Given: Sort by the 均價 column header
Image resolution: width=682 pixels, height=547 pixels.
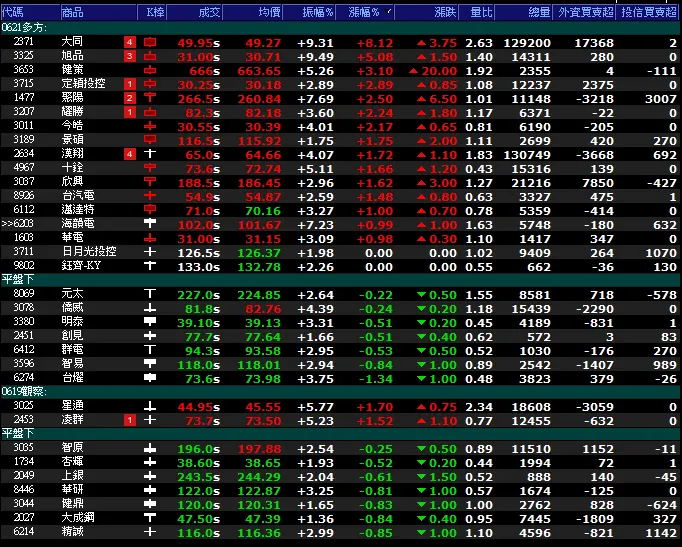Looking at the screenshot, I should 252,12.
